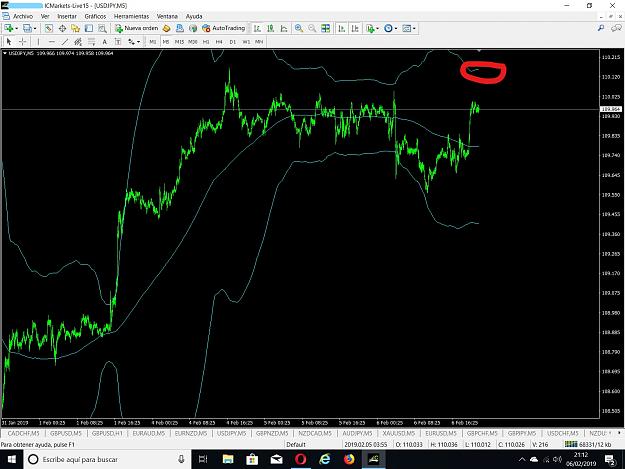Switch to W1 timeframe
Image resolution: width=625 pixels, height=469 pixels.
point(246,42)
